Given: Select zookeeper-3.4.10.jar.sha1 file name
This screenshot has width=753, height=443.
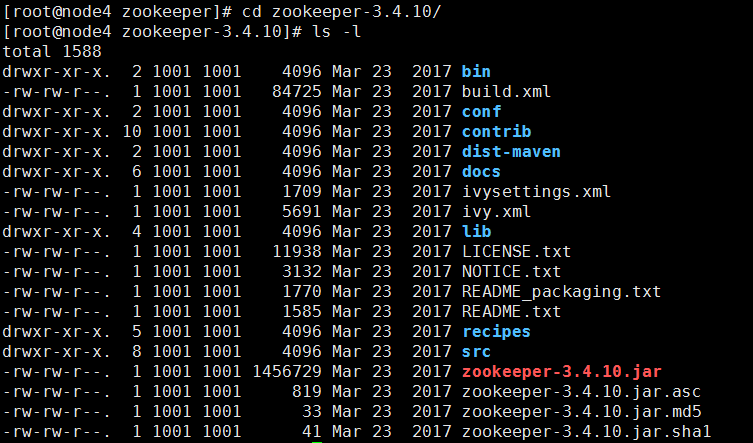Looking at the screenshot, I should coord(586,432).
